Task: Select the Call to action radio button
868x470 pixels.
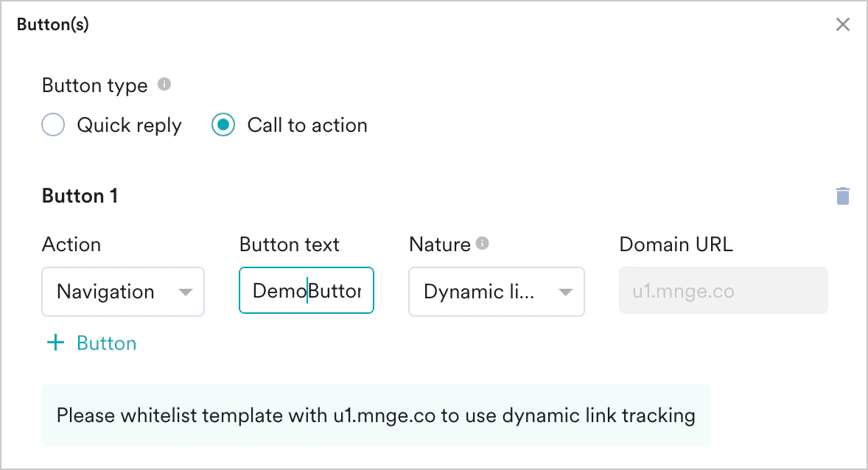Action: point(223,124)
